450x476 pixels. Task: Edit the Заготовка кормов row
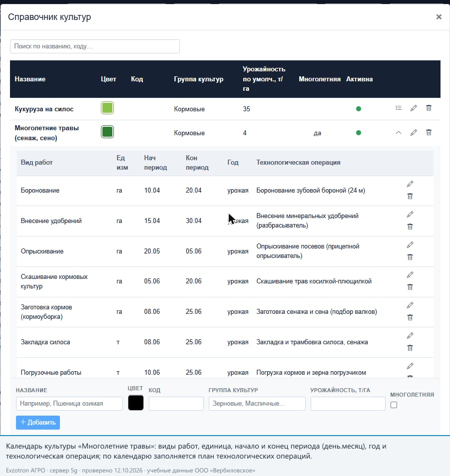pyautogui.click(x=410, y=305)
